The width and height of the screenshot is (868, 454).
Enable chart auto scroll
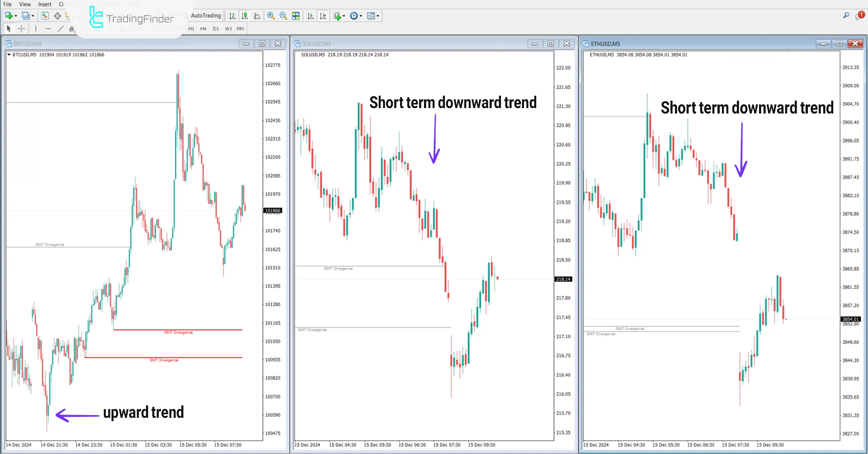click(311, 16)
